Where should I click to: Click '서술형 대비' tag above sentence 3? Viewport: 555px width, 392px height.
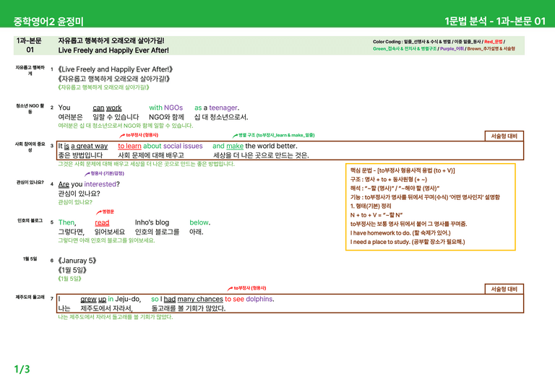coord(504,136)
